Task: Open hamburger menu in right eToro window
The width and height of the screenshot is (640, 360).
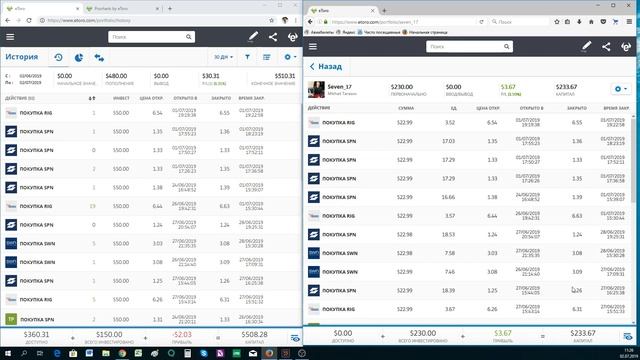Action: (x=313, y=47)
